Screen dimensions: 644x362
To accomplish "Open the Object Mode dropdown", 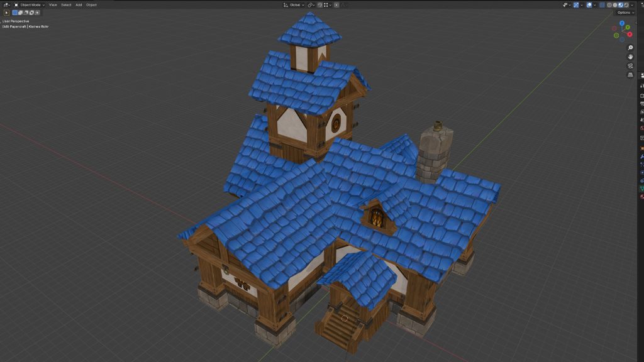I will (30, 4).
